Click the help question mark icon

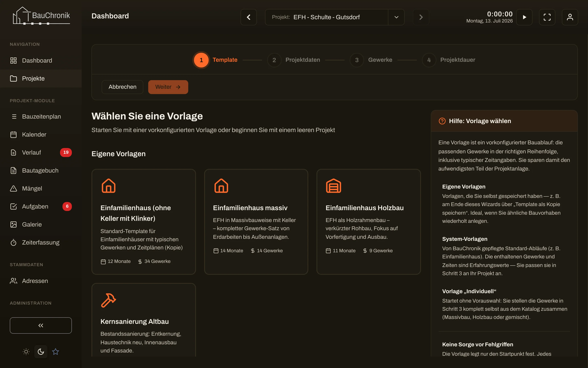pos(442,121)
